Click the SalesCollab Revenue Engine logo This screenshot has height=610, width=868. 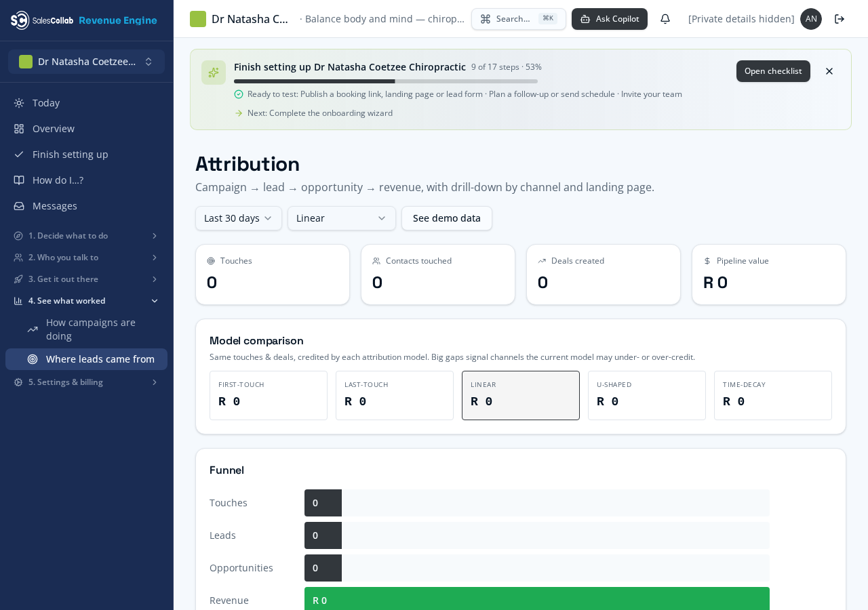tap(84, 20)
